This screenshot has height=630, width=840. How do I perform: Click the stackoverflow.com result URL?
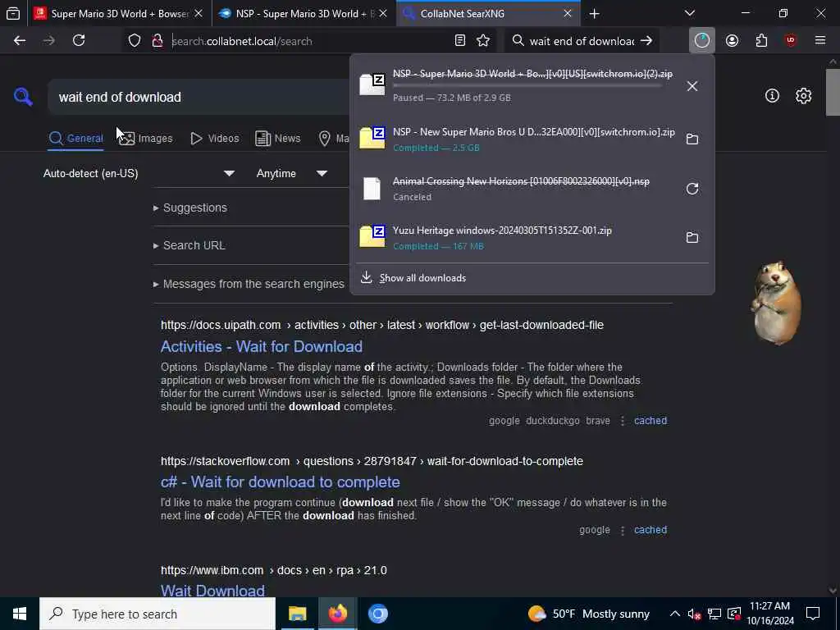pyautogui.click(x=372, y=461)
